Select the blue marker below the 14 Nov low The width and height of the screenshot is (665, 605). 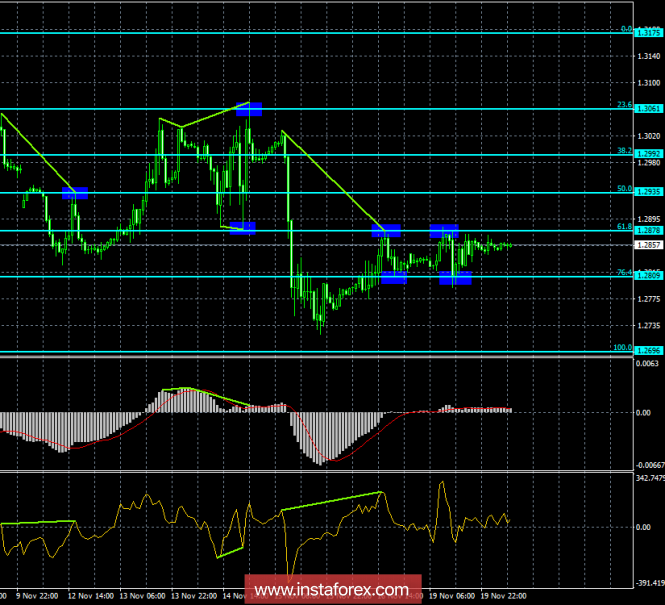[x=242, y=228]
